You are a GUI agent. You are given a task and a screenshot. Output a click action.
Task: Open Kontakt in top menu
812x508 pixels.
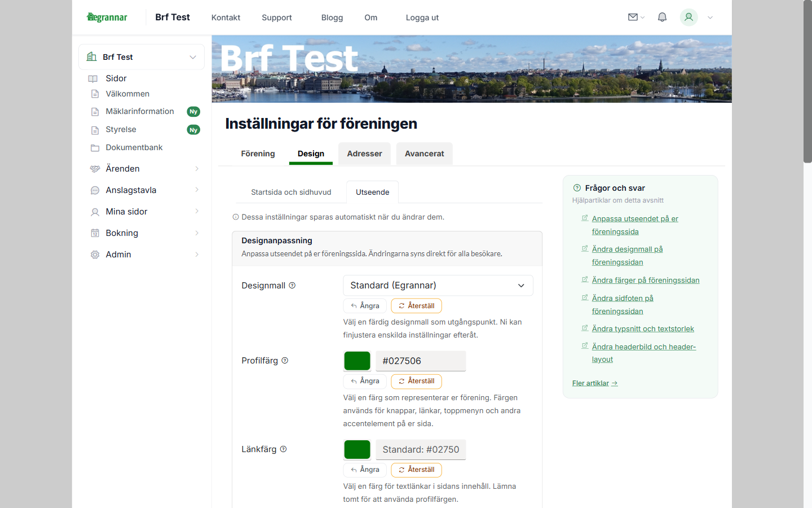pos(226,17)
